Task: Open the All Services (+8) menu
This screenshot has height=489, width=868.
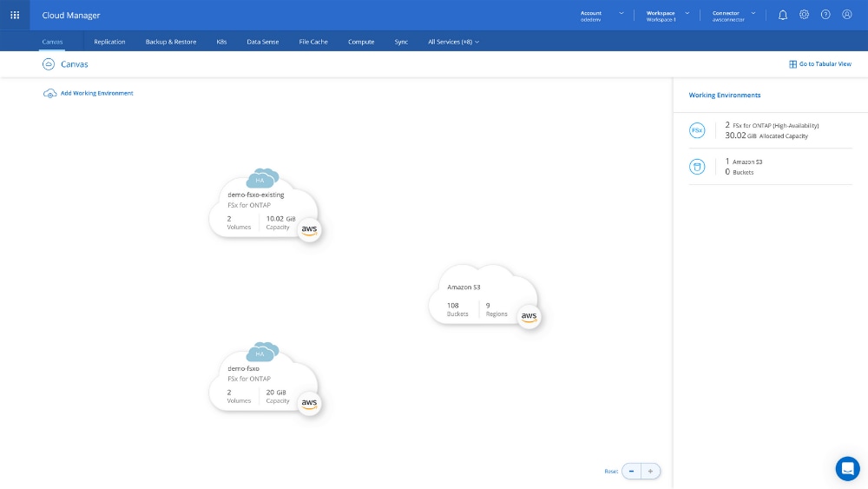Action: click(453, 42)
